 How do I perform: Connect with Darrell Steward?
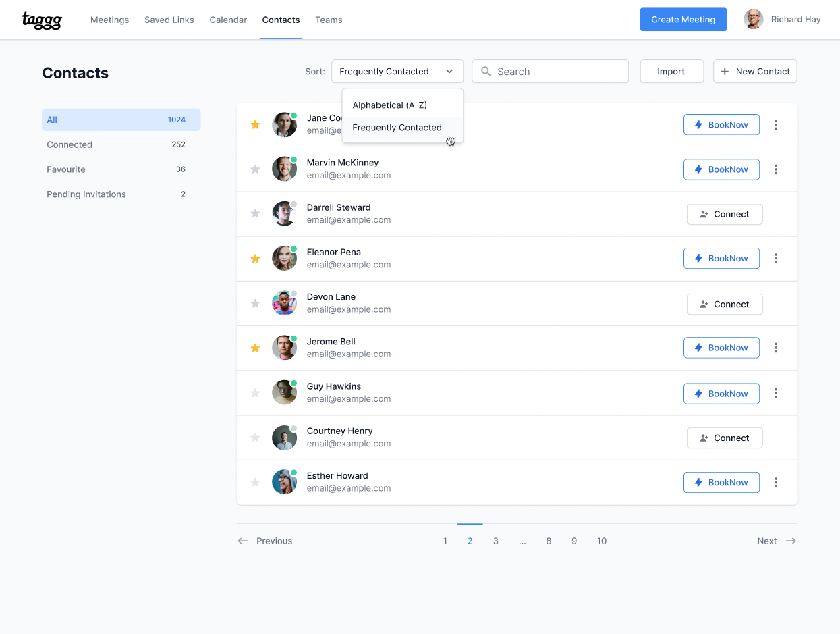[725, 214]
